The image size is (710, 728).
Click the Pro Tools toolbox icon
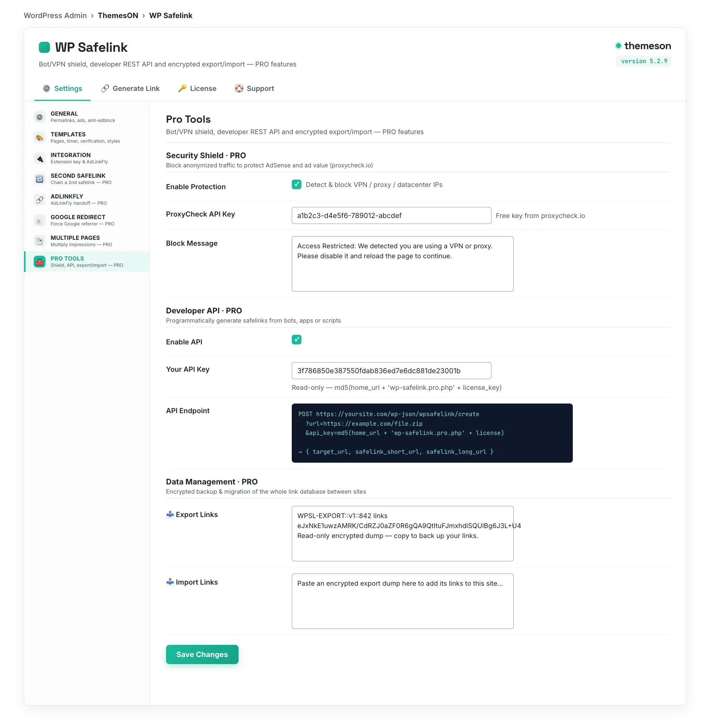pyautogui.click(x=40, y=262)
